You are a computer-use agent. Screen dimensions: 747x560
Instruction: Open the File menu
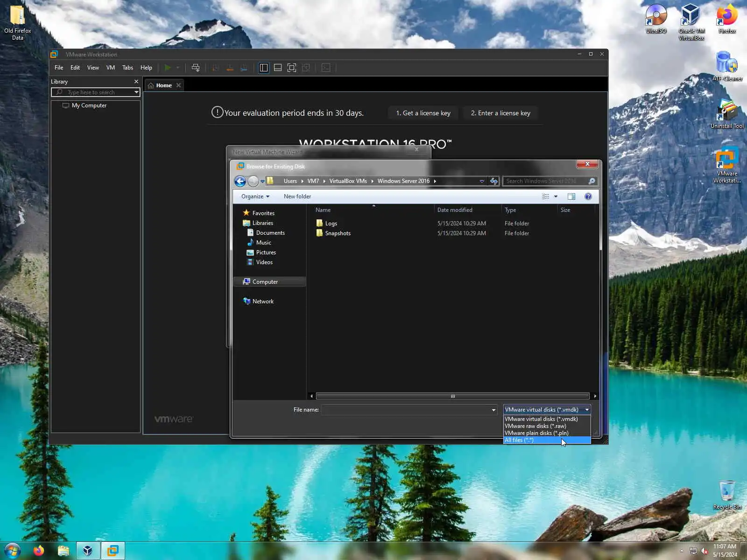point(59,68)
